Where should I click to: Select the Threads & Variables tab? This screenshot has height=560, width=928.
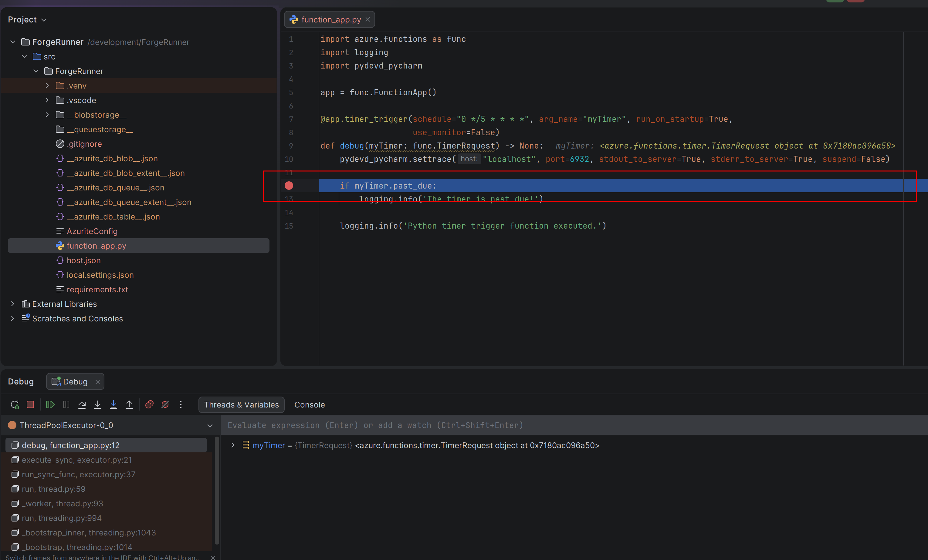pos(241,404)
